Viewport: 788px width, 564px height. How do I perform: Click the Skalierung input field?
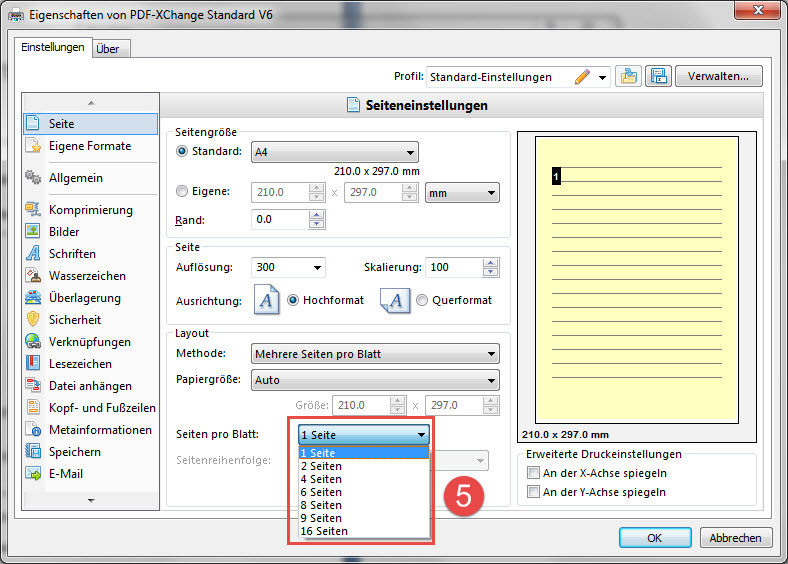coord(454,267)
